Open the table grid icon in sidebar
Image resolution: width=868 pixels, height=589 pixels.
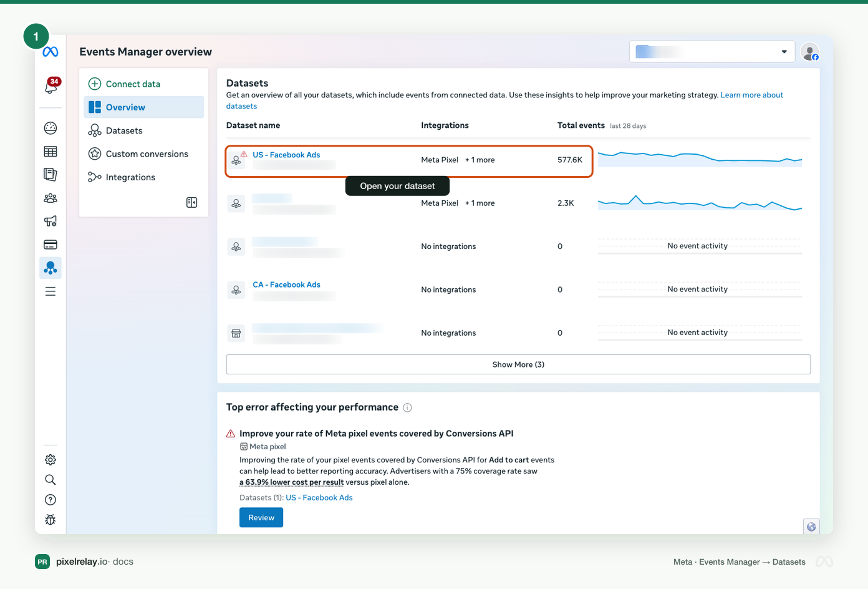51,152
